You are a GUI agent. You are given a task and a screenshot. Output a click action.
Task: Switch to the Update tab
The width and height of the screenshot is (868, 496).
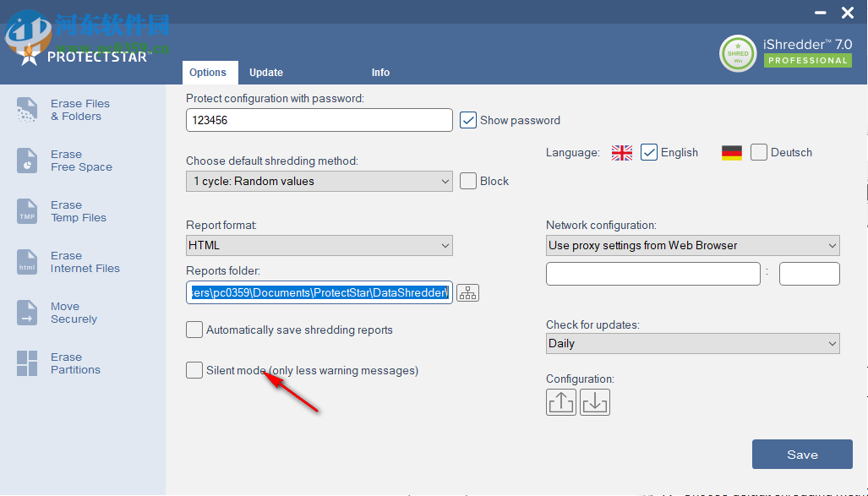(266, 73)
